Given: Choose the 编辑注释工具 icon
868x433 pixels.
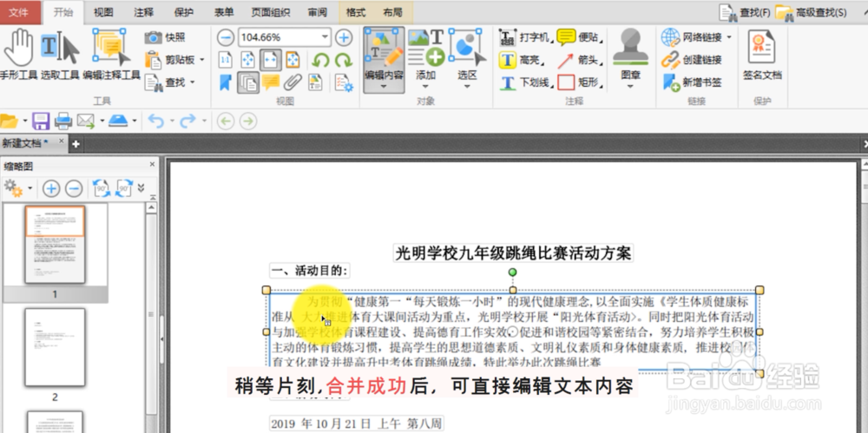Looking at the screenshot, I should point(112,56).
